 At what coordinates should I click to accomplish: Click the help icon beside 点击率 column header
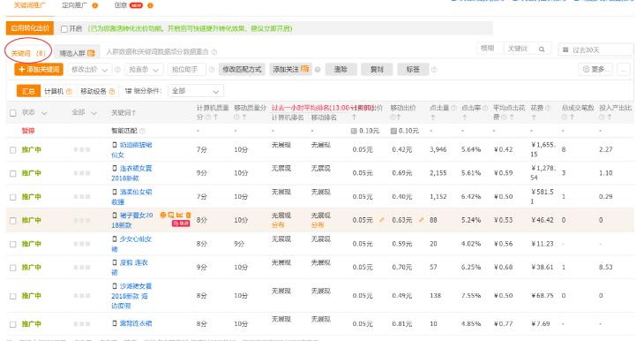click(485, 108)
